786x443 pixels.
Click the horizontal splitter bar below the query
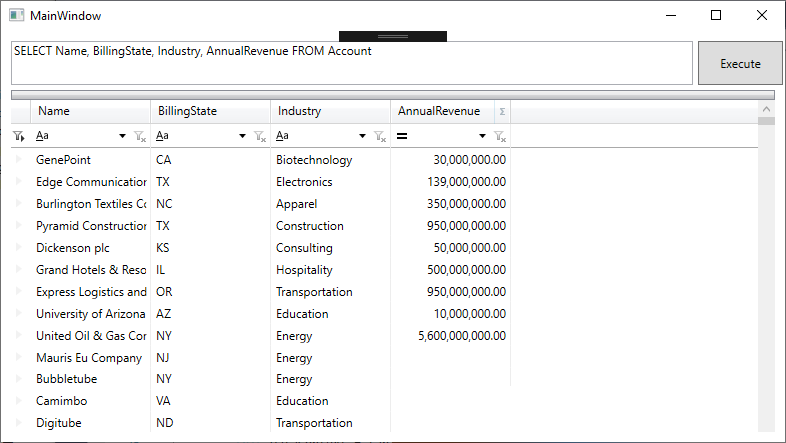point(393,94)
